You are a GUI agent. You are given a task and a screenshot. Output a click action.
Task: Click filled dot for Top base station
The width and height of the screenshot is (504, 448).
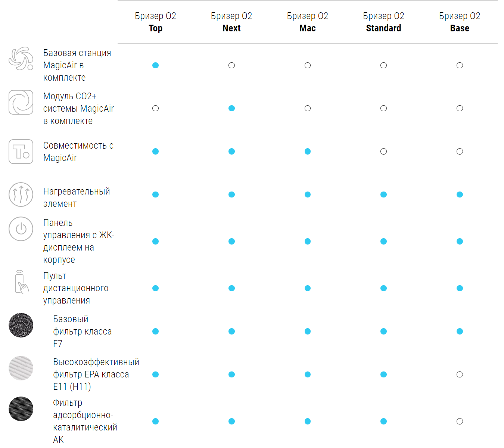156,65
